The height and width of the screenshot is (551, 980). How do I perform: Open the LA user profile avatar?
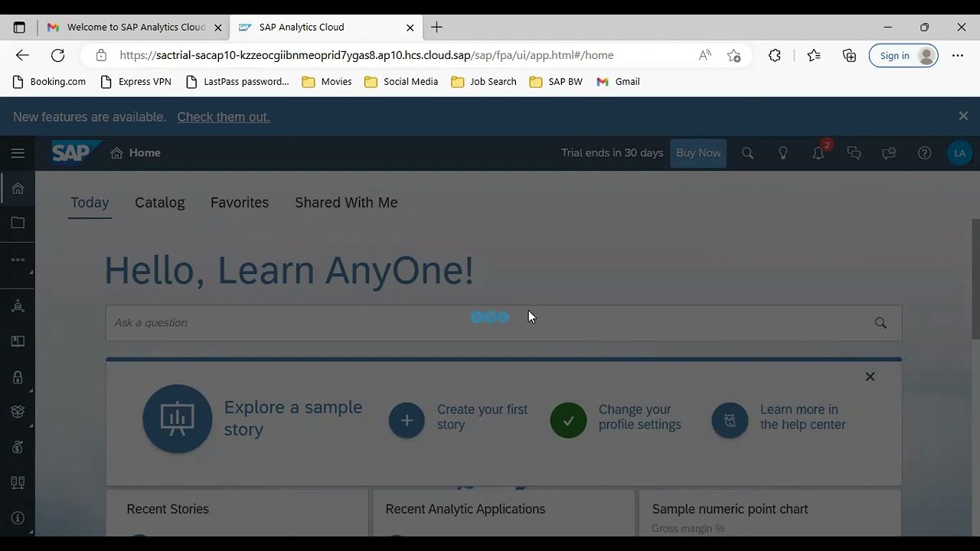[959, 153]
